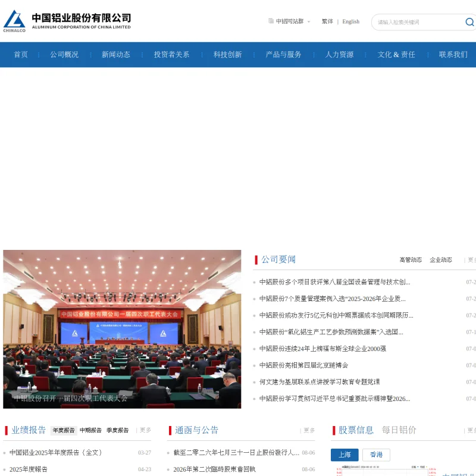The height and width of the screenshot is (476, 476).
Task: Click the search magnifier icon
Action: [x=469, y=22]
